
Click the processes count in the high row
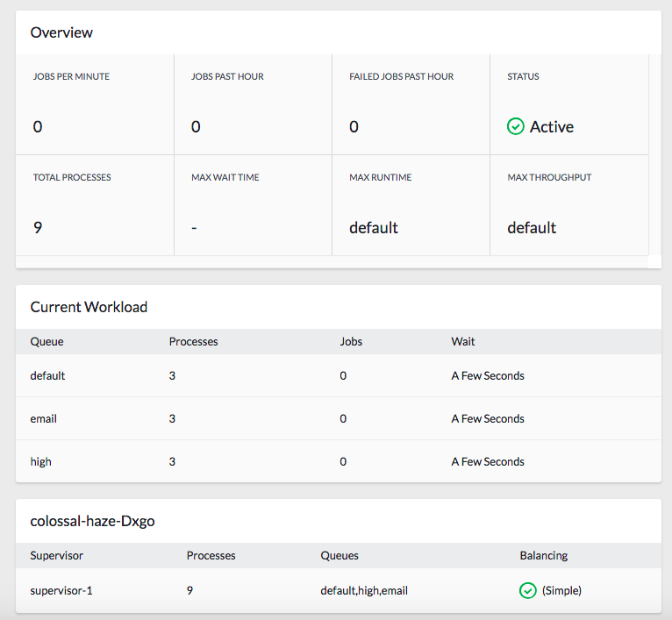point(172,461)
